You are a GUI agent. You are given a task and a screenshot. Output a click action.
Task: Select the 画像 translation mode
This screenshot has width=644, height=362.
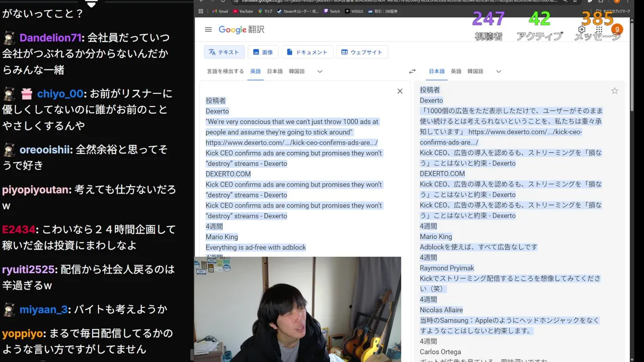pos(263,52)
